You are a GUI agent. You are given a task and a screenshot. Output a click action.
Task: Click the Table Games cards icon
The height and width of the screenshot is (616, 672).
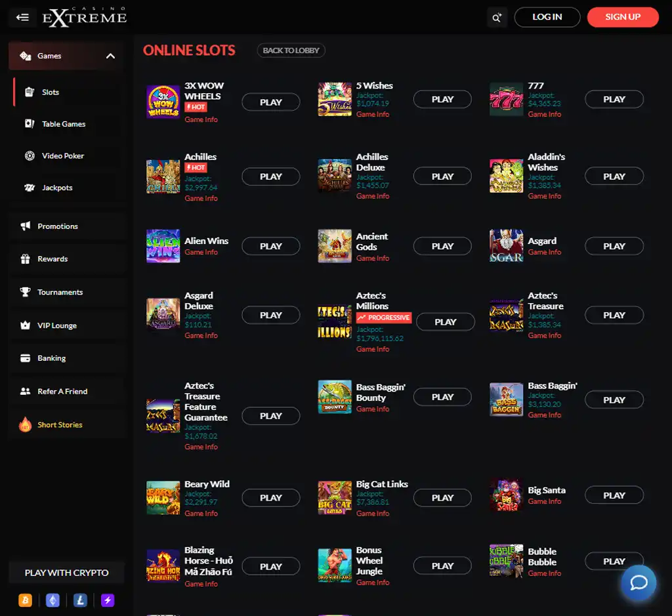[29, 124]
